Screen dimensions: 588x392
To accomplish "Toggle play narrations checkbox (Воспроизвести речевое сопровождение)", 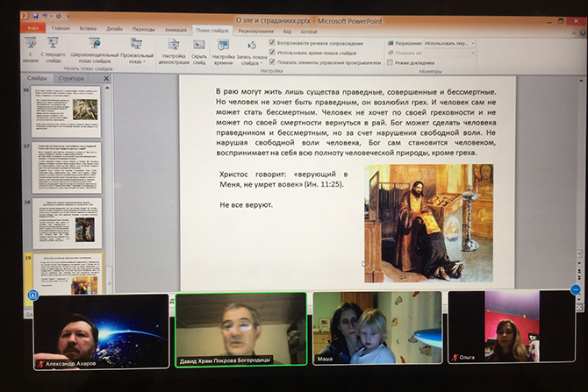I will [x=272, y=43].
